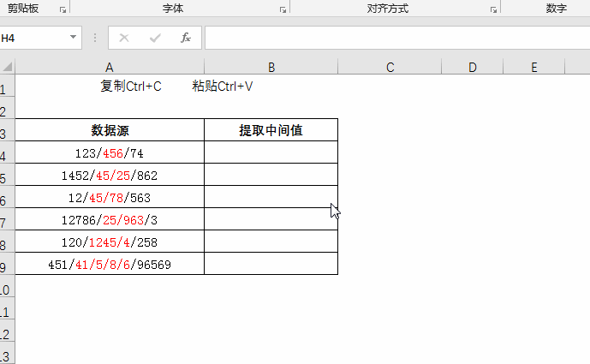Screen dimensions: 590x364
Task: Click the 对齐方式 ribbon group label
Action: click(388, 9)
